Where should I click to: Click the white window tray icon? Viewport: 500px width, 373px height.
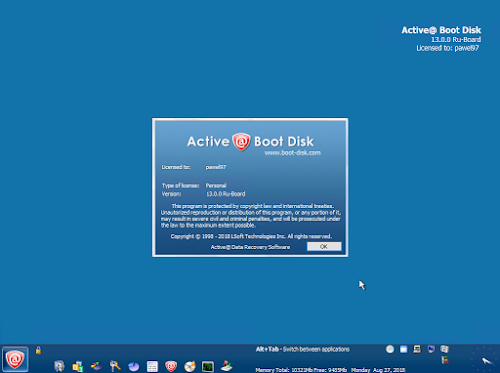pyautogui.click(x=404, y=349)
